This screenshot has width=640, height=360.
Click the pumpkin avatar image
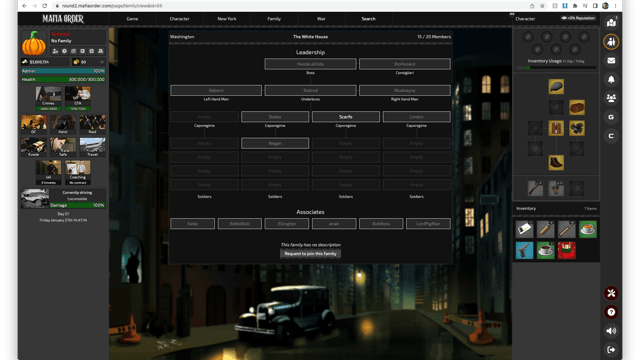point(34,43)
